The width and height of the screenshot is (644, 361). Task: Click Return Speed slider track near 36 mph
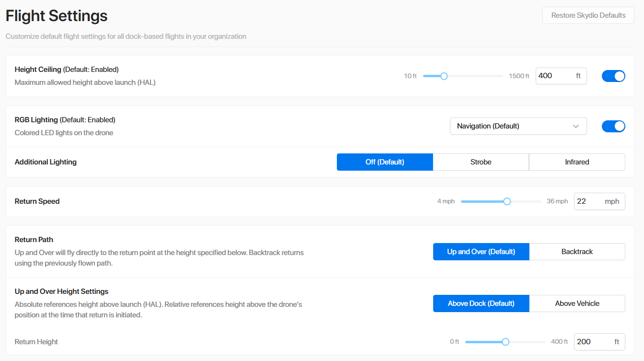pyautogui.click(x=537, y=201)
